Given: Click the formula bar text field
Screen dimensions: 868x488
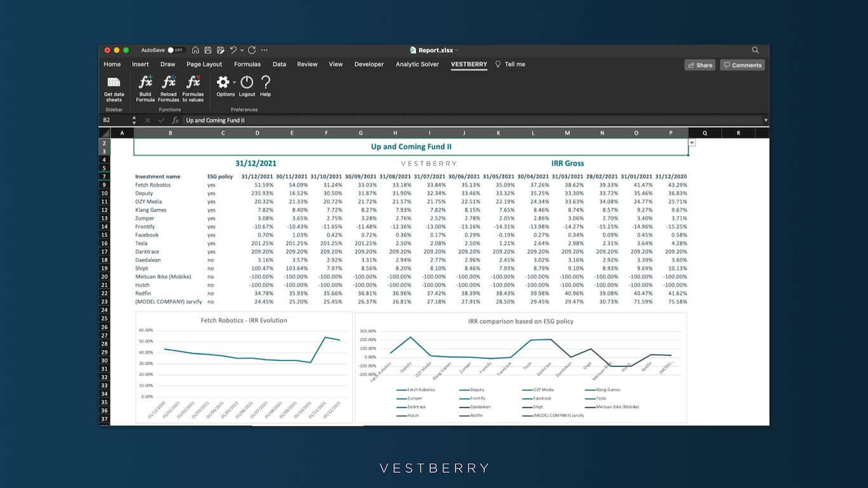Looking at the screenshot, I should (x=471, y=120).
